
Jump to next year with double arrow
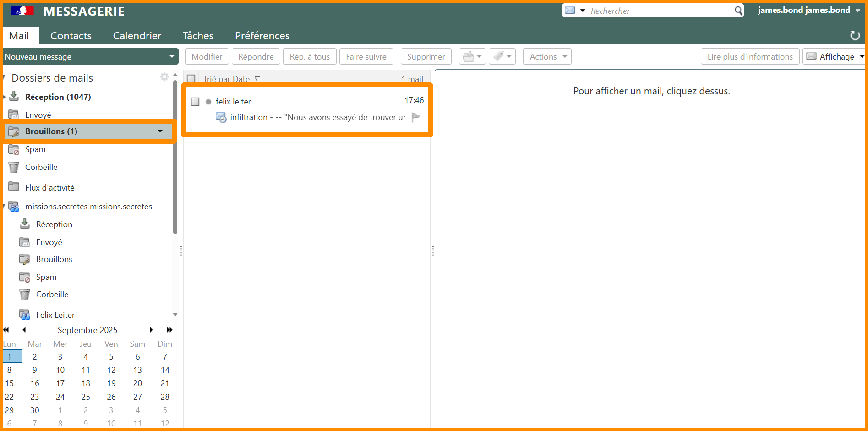pos(169,330)
